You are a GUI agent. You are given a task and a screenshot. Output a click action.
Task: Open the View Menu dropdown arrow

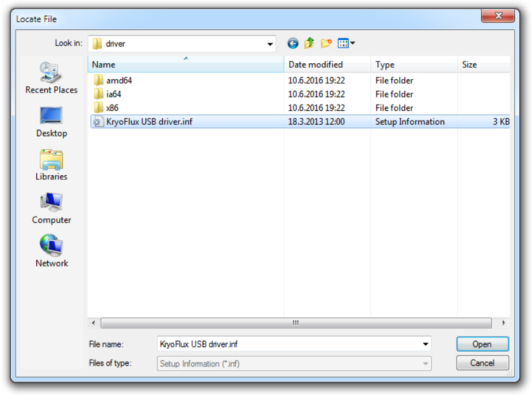coord(353,43)
